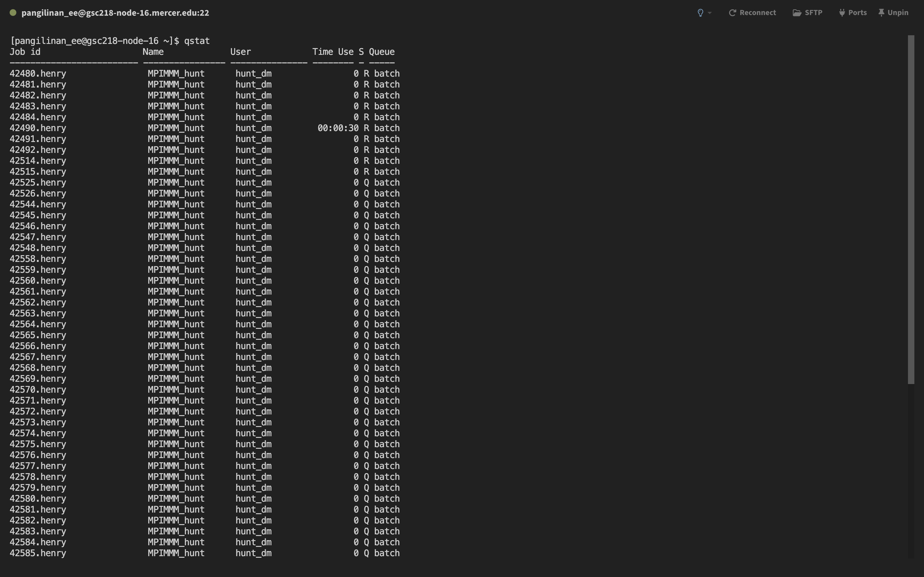Click job id 42490.henry in the output
Screen dimensions: 924x577
38,128
